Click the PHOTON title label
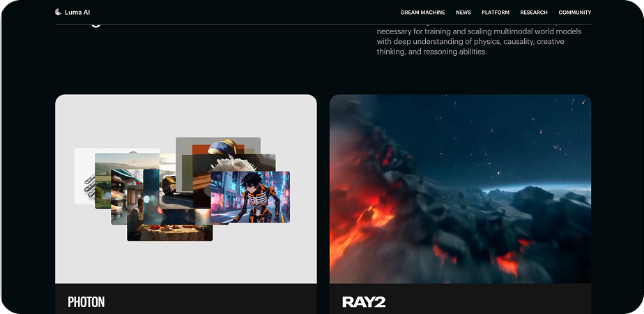This screenshot has height=314, width=644. click(86, 302)
